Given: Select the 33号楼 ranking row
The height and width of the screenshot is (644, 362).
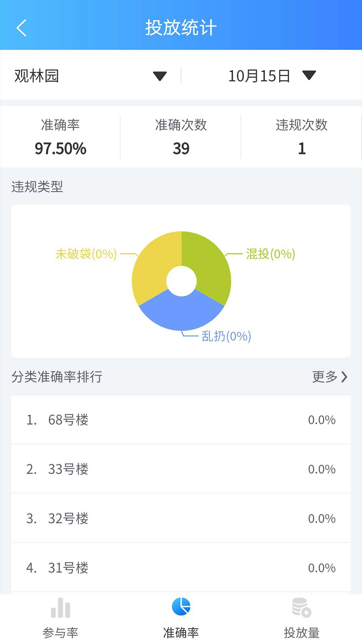Looking at the screenshot, I should pos(181,469).
